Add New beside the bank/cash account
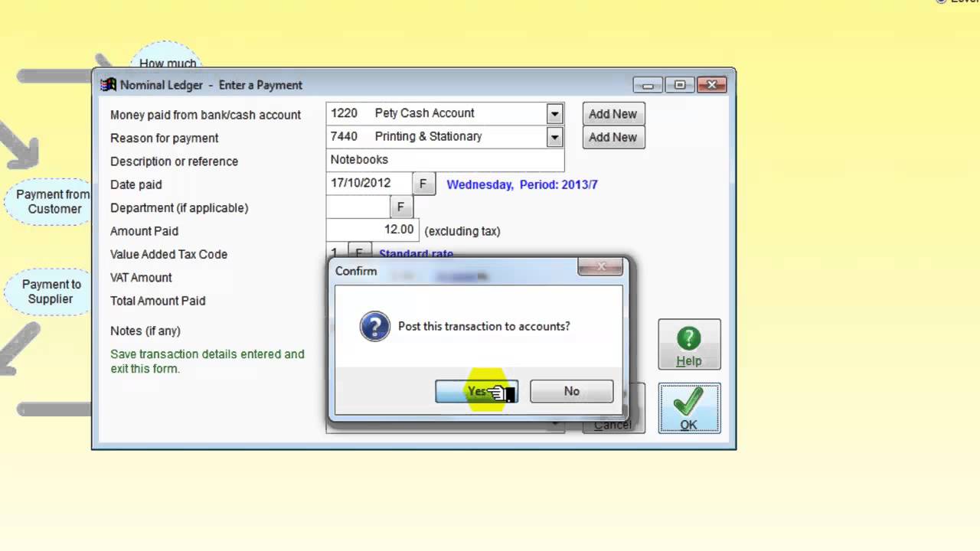This screenshot has width=980, height=551. click(x=613, y=114)
